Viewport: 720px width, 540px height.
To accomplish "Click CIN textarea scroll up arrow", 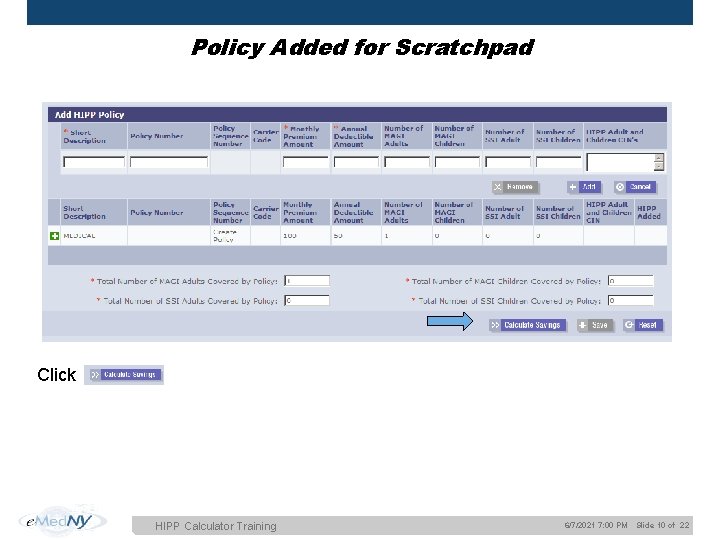I will pos(659,158).
